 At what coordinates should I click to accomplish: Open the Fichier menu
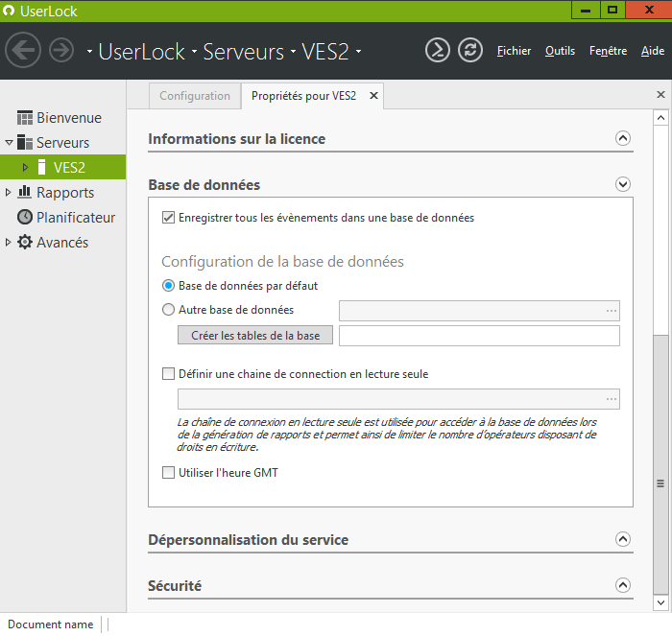[514, 51]
